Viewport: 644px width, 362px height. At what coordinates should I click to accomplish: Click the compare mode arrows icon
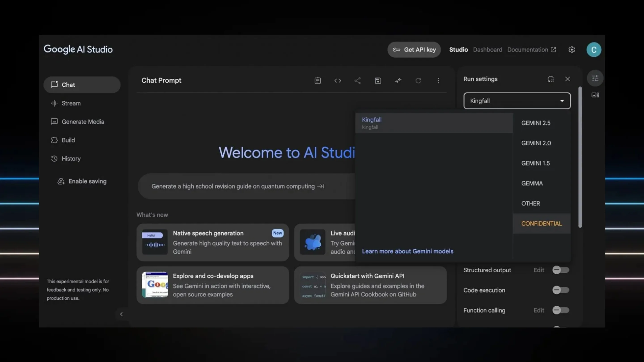point(398,80)
